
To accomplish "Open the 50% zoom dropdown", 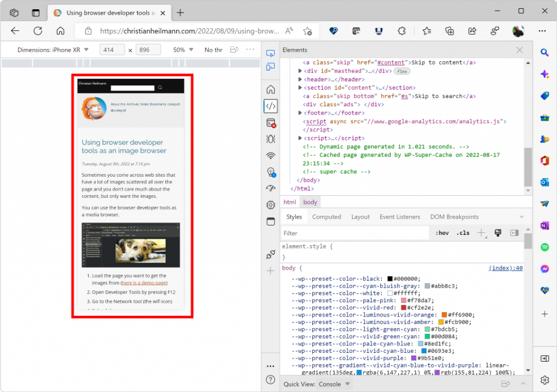I will (x=183, y=50).
